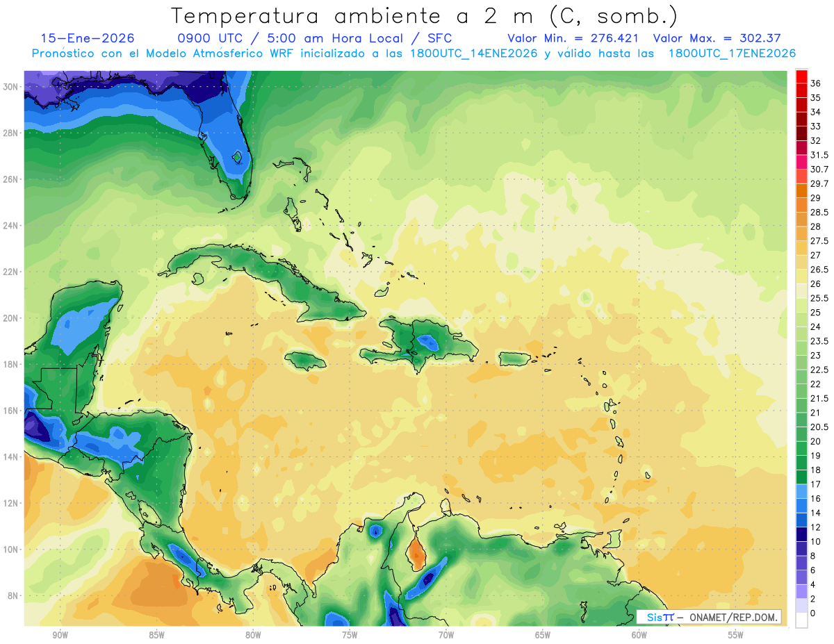Screen dimensions: 834x644
Task: Click the '14N' latitude label
Action: [11, 456]
